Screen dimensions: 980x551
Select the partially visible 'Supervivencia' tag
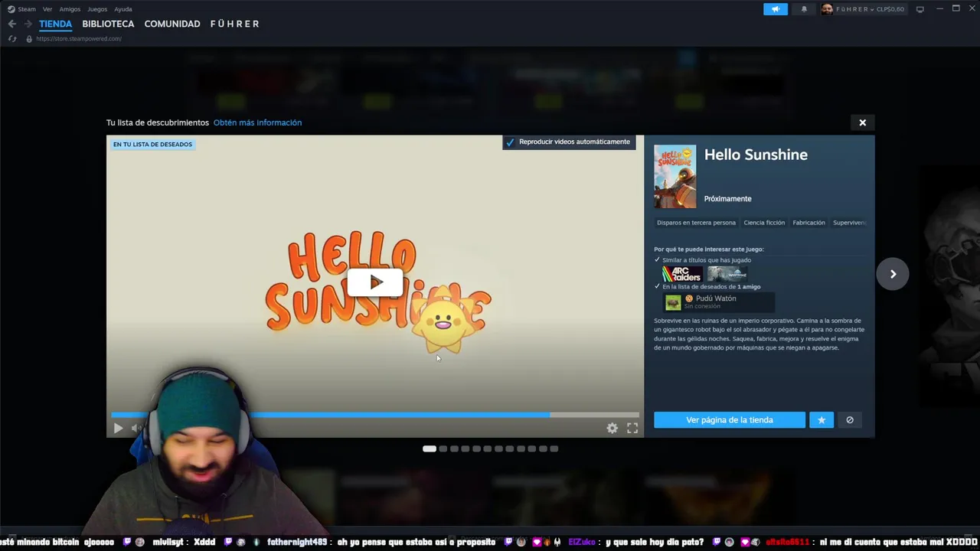coord(848,223)
